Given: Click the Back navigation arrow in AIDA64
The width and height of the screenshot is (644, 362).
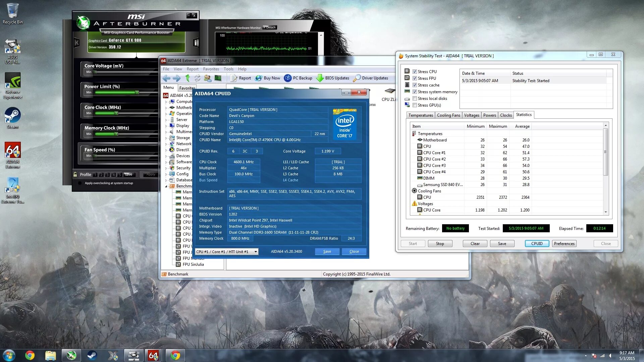Looking at the screenshot, I should pyautogui.click(x=166, y=78).
